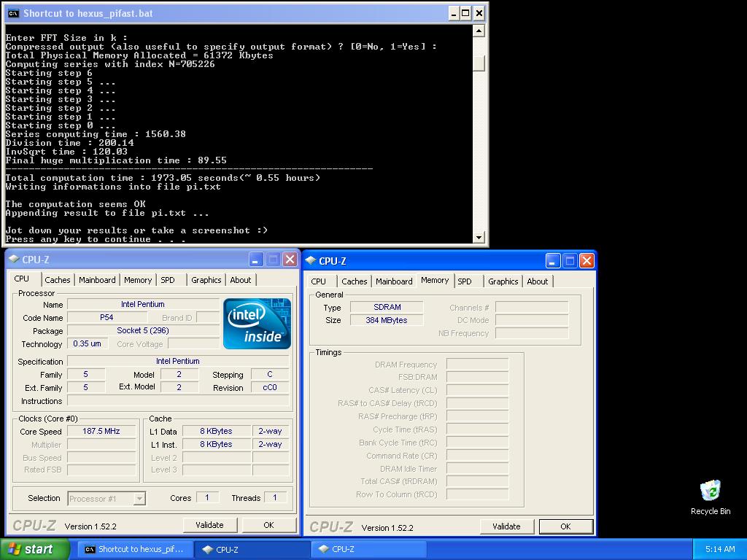The image size is (747, 560).
Task: Click the Revision cC0 value
Action: pos(270,388)
